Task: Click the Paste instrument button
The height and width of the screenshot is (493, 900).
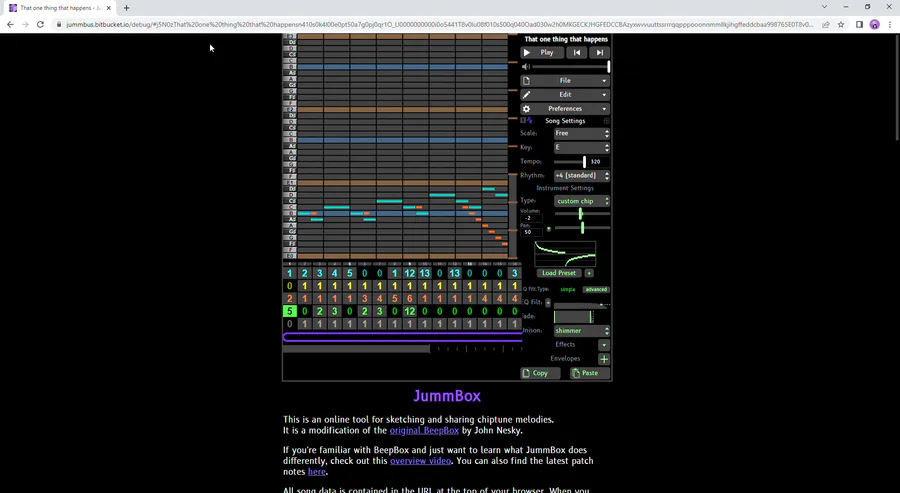Action: 589,373
